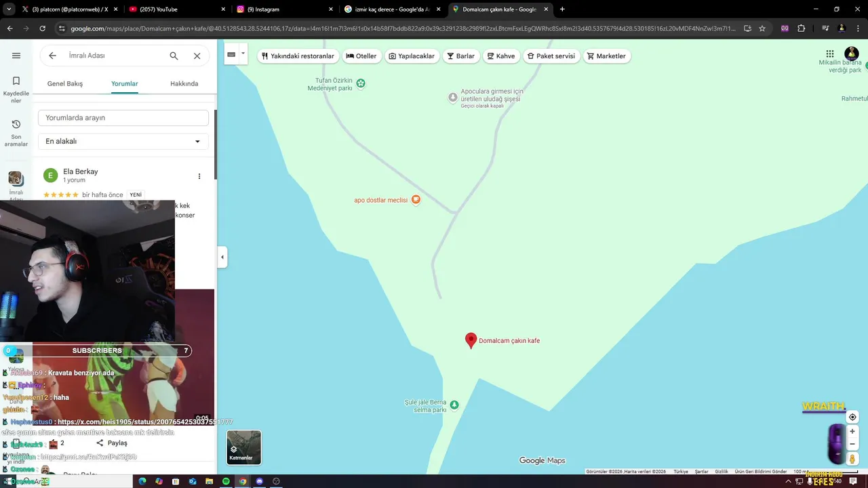Click the apo dostlar meclisi marker
Image resolution: width=868 pixels, height=488 pixels.
coord(416,199)
